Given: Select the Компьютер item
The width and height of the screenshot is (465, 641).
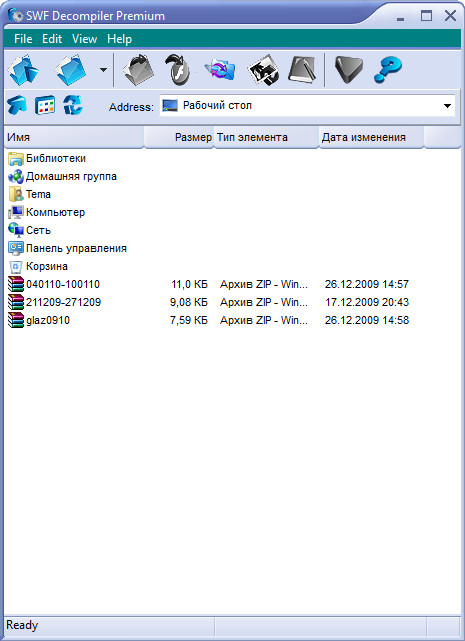Looking at the screenshot, I should [56, 212].
